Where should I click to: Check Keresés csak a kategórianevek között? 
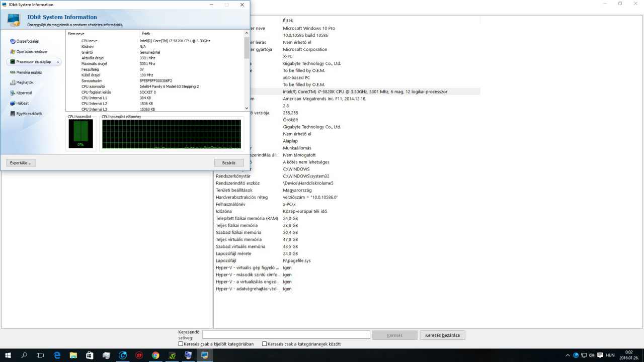265,344
